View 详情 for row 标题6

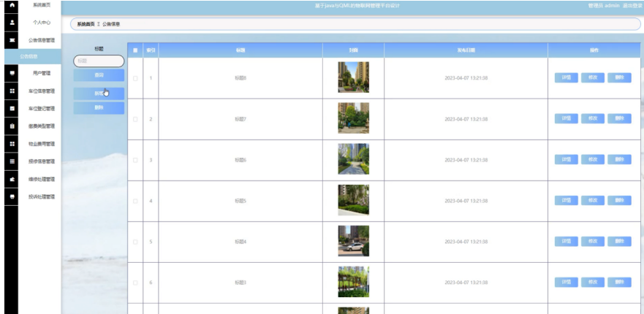[567, 159]
